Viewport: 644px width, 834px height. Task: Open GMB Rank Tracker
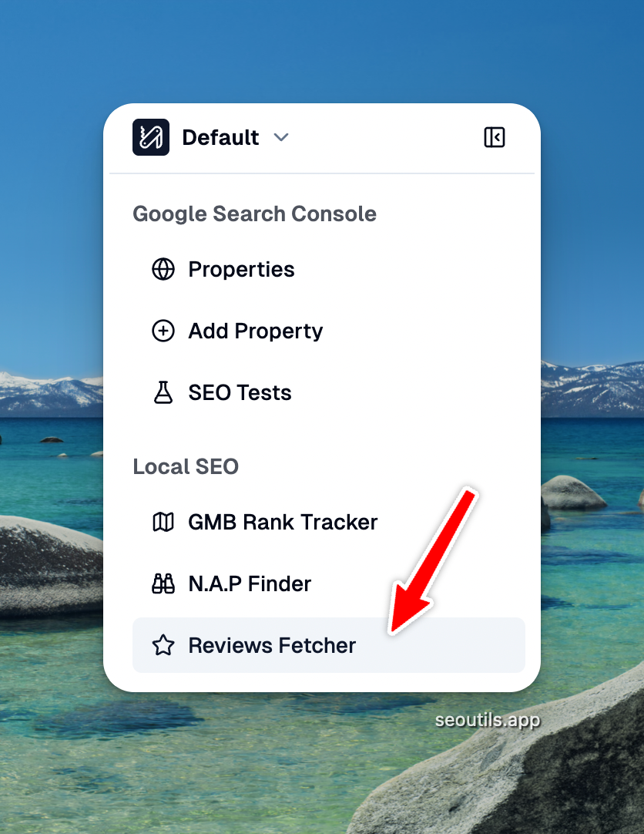coord(283,522)
